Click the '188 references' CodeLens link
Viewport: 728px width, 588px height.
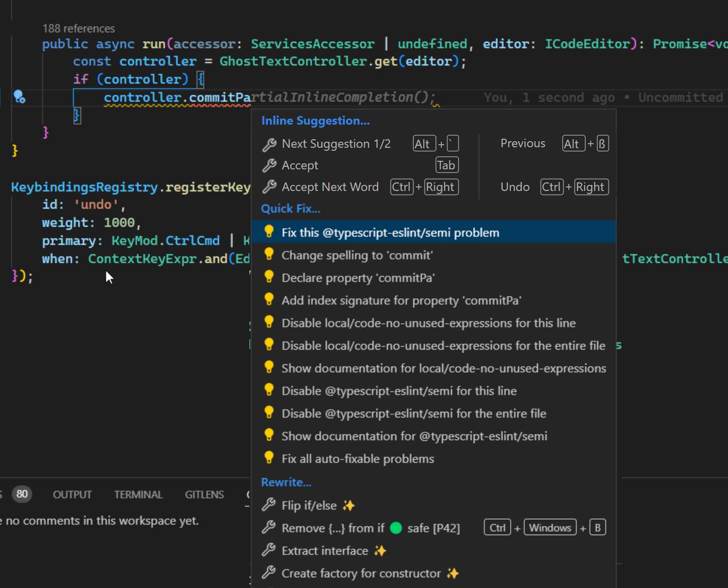78,28
